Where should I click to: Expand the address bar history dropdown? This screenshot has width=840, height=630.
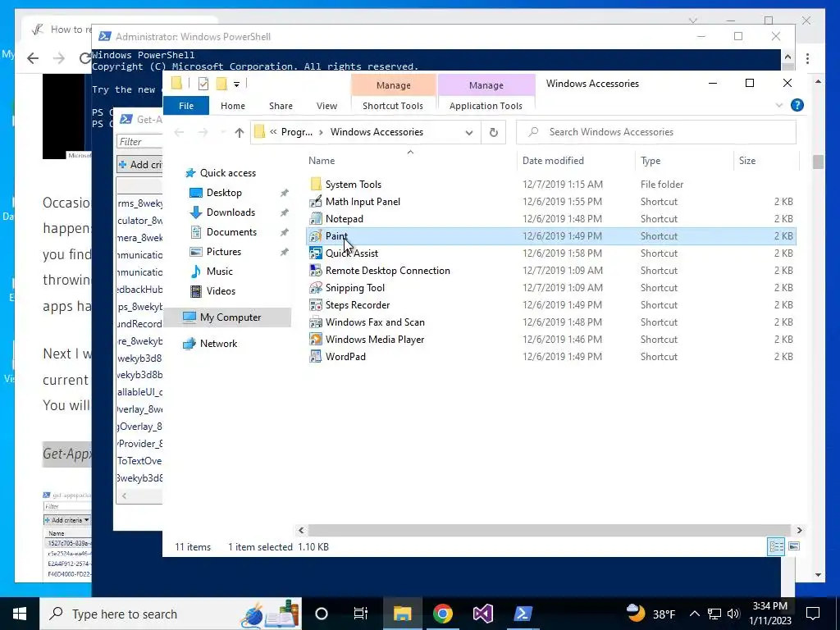pos(468,132)
